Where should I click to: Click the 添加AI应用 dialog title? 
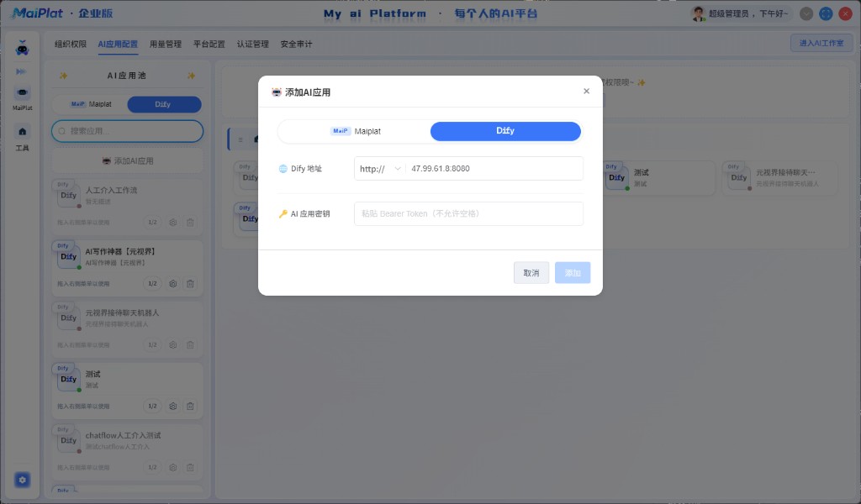click(x=308, y=92)
